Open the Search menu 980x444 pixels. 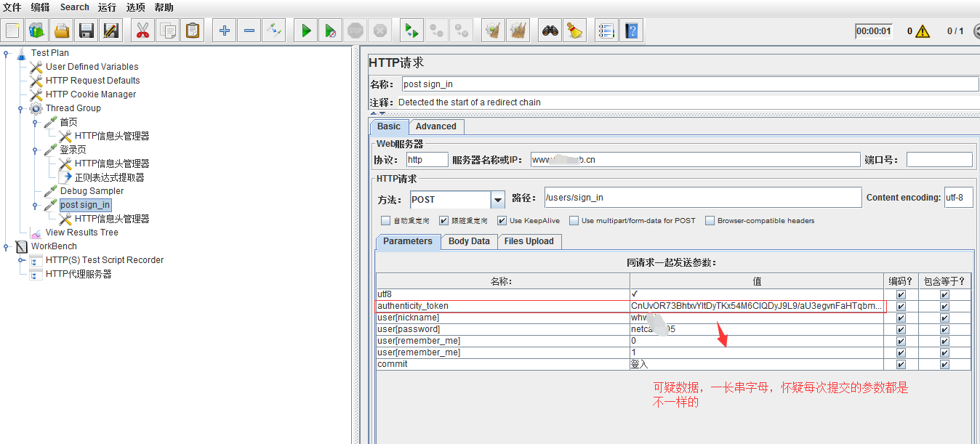click(x=75, y=7)
